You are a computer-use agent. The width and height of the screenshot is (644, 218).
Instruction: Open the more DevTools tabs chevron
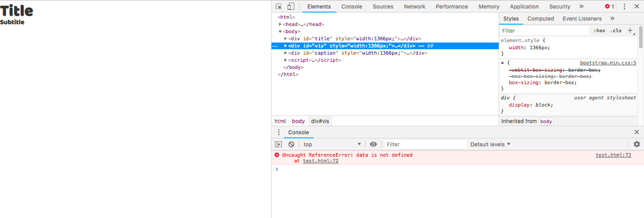tap(581, 6)
